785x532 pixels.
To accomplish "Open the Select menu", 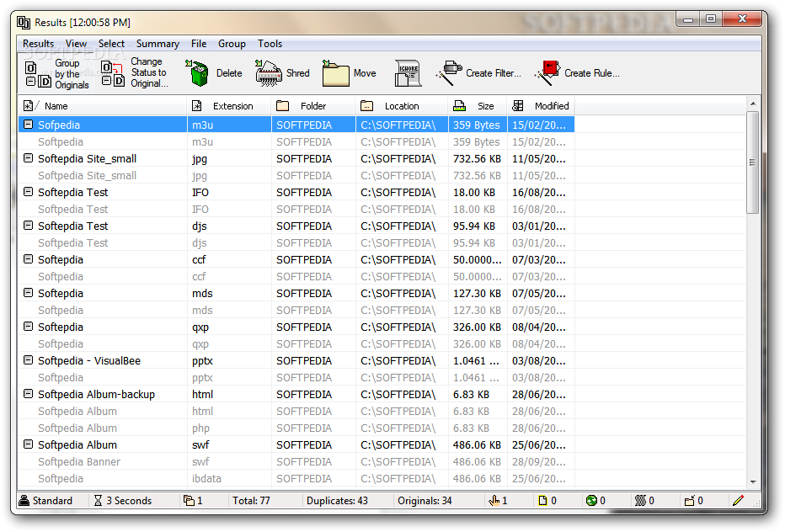I will pyautogui.click(x=111, y=44).
